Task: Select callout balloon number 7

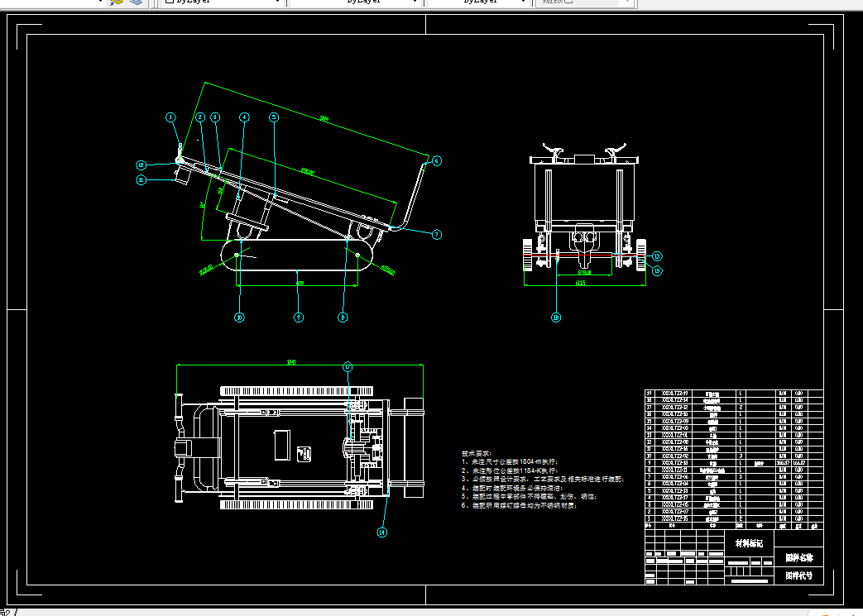Action: (x=436, y=235)
